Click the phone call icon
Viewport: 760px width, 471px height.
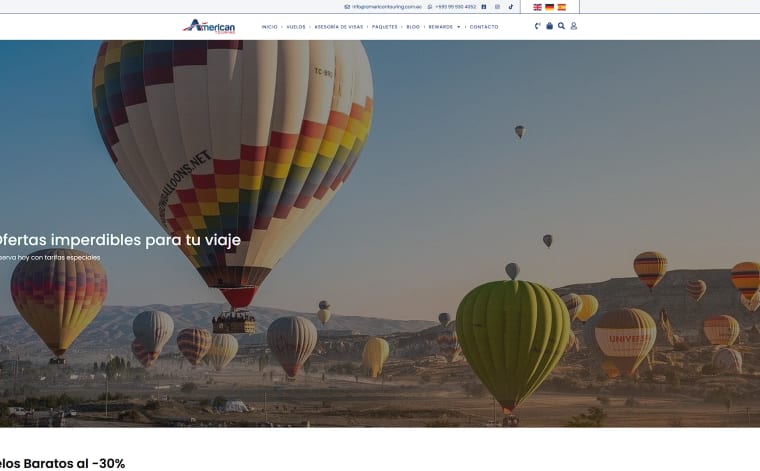click(537, 26)
